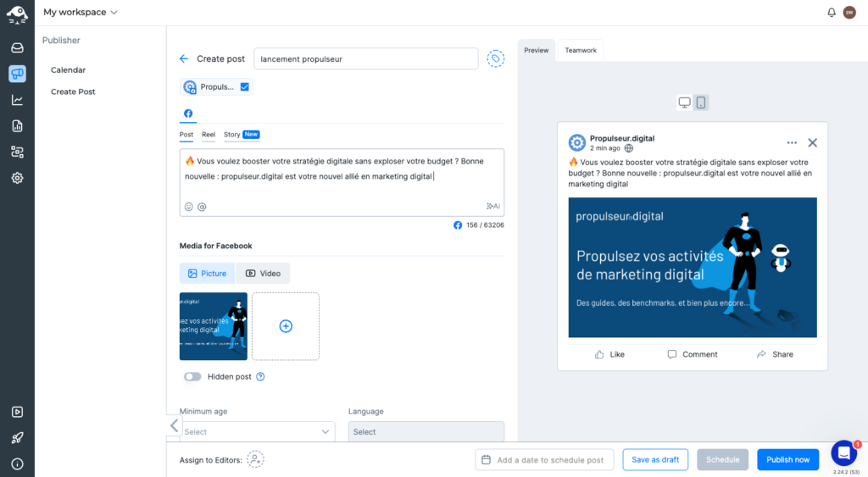Viewport: 868px width, 477px height.
Task: Switch preview to mobile view
Action: pyautogui.click(x=701, y=103)
